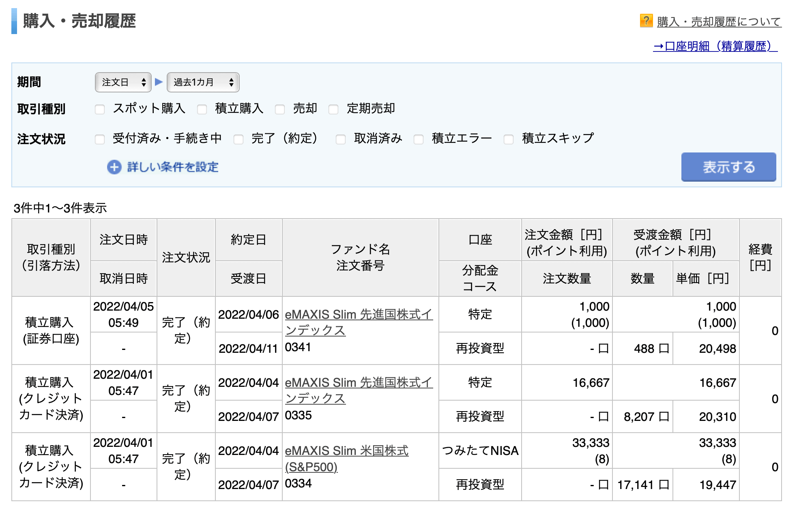Click the 受渡日 2022/04/11 cell
This screenshot has height=532, width=812.
(249, 348)
